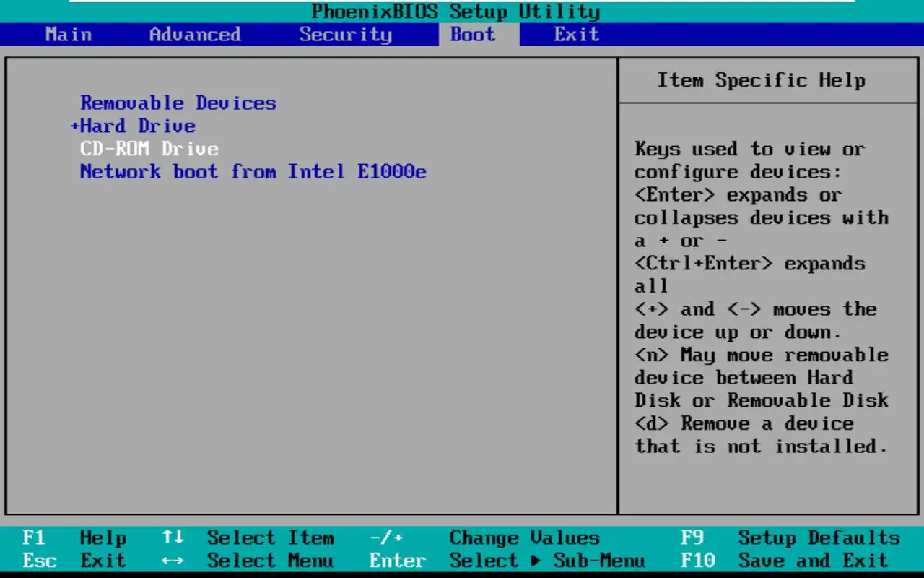Choose Network boot from Intel E1000e

[x=253, y=172]
